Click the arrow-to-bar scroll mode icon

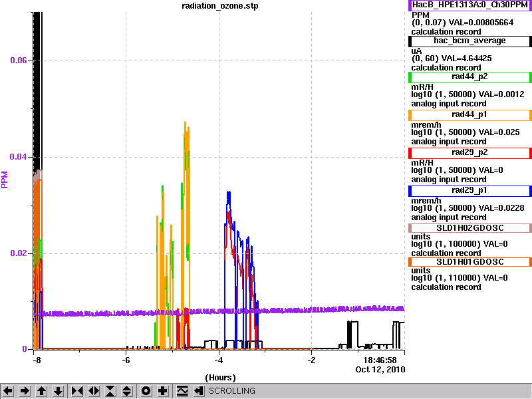[x=199, y=391]
